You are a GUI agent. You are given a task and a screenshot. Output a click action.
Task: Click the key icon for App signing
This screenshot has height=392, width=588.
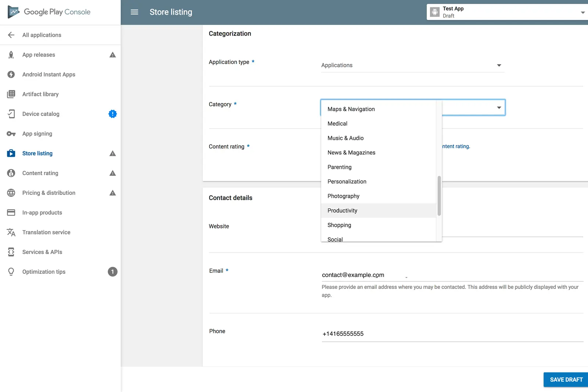[11, 134]
